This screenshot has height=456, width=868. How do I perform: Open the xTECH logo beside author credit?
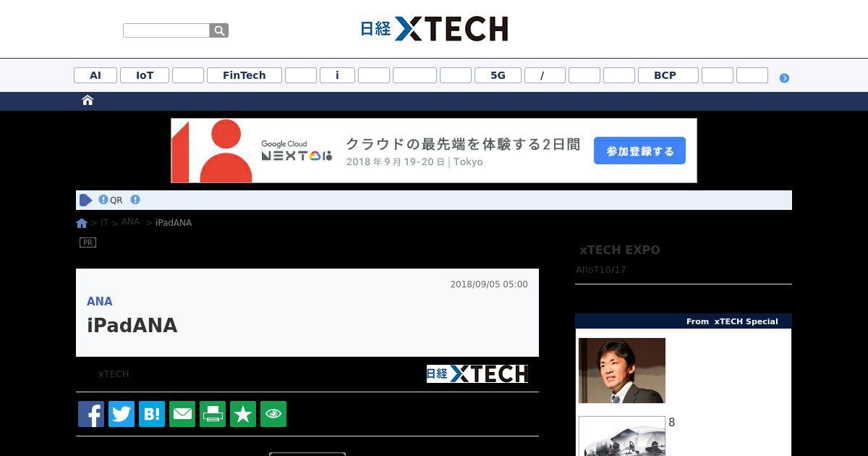pyautogui.click(x=477, y=373)
